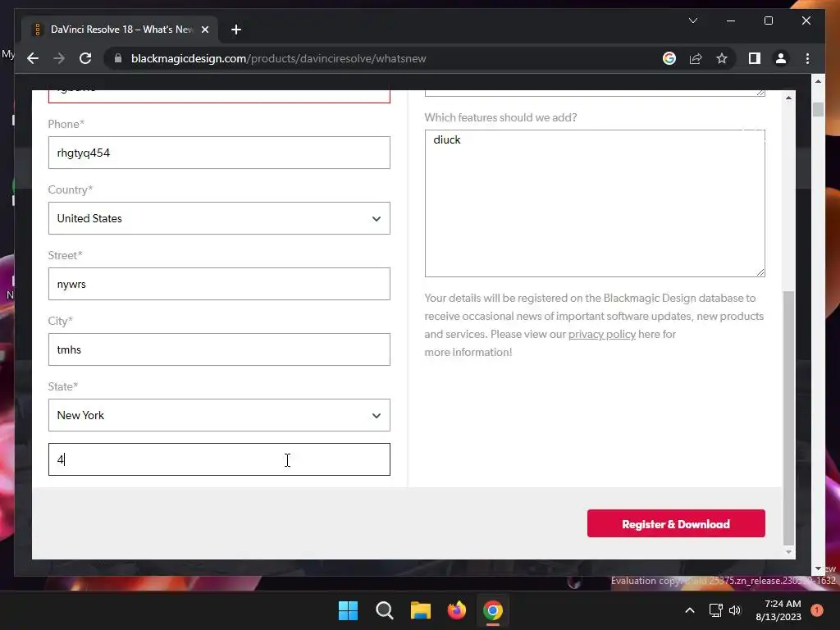Viewport: 840px width, 630px height.
Task: Click Chrome taskbar icon
Action: click(x=493, y=610)
